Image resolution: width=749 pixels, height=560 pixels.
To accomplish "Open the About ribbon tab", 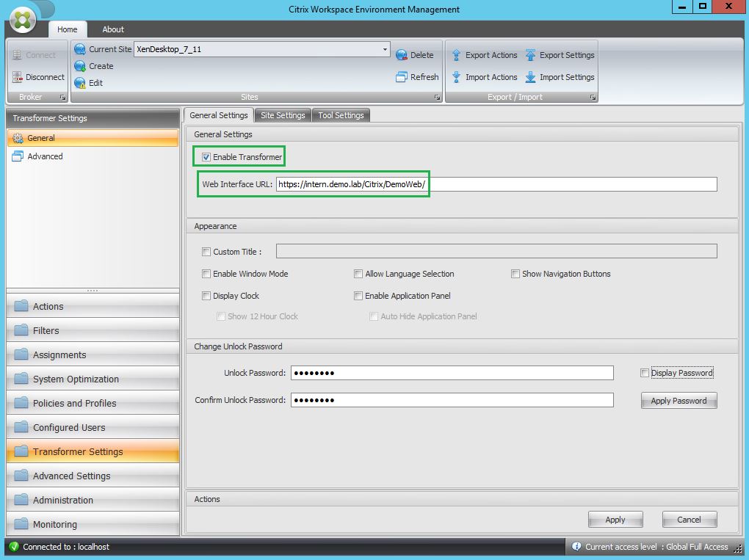I will pyautogui.click(x=112, y=29).
